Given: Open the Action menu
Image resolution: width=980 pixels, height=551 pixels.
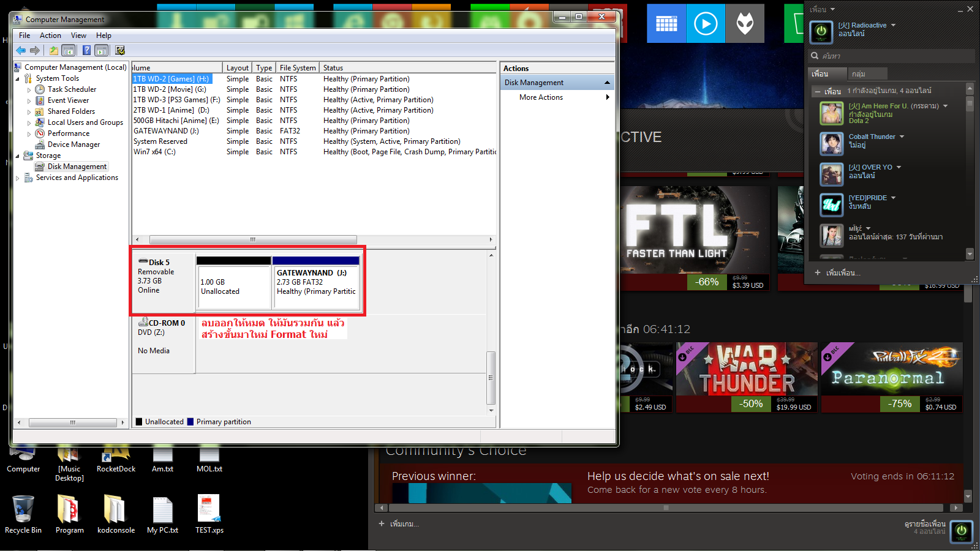Looking at the screenshot, I should click(x=50, y=36).
